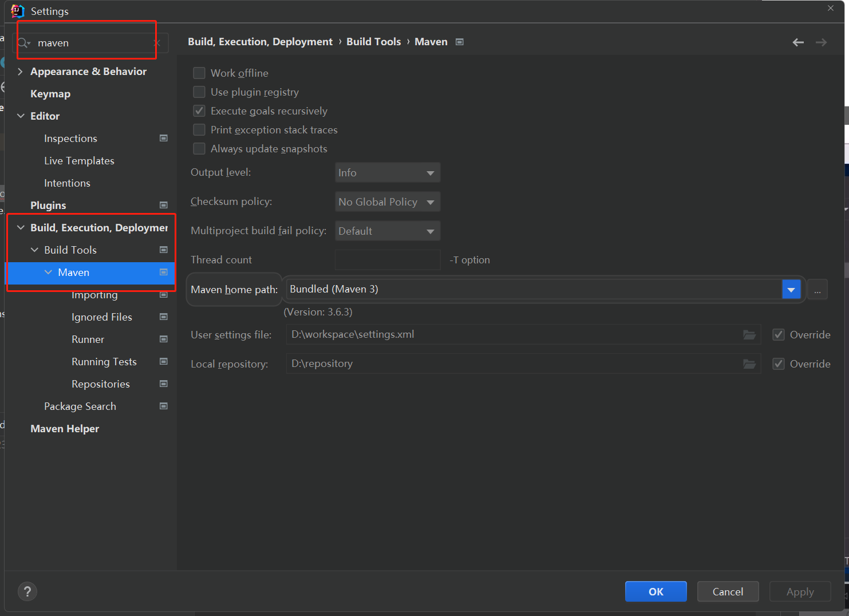This screenshot has height=616, width=849.
Task: Browse folder for Local repository
Action: (x=749, y=364)
